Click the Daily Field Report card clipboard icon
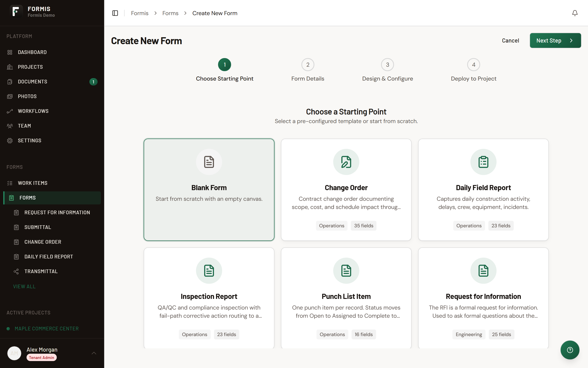Screen dimensions: 588x368 (483, 162)
